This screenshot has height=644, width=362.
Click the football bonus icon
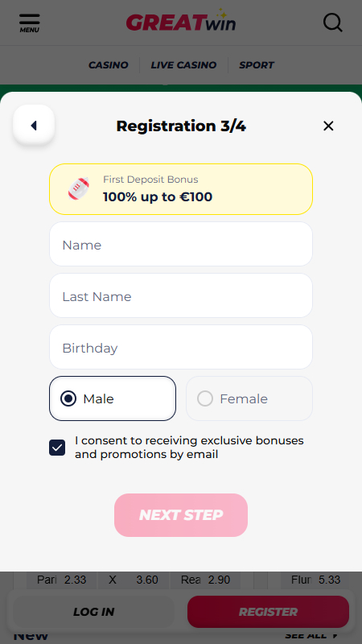click(79, 189)
